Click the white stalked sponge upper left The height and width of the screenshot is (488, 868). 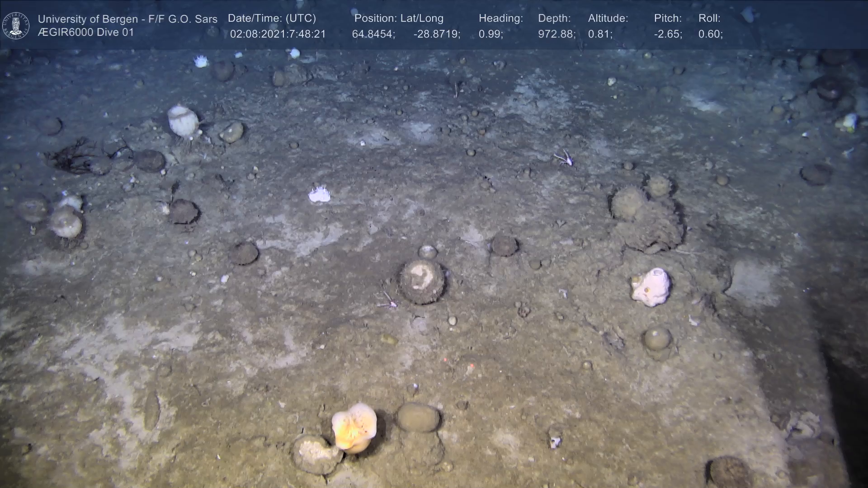183,120
